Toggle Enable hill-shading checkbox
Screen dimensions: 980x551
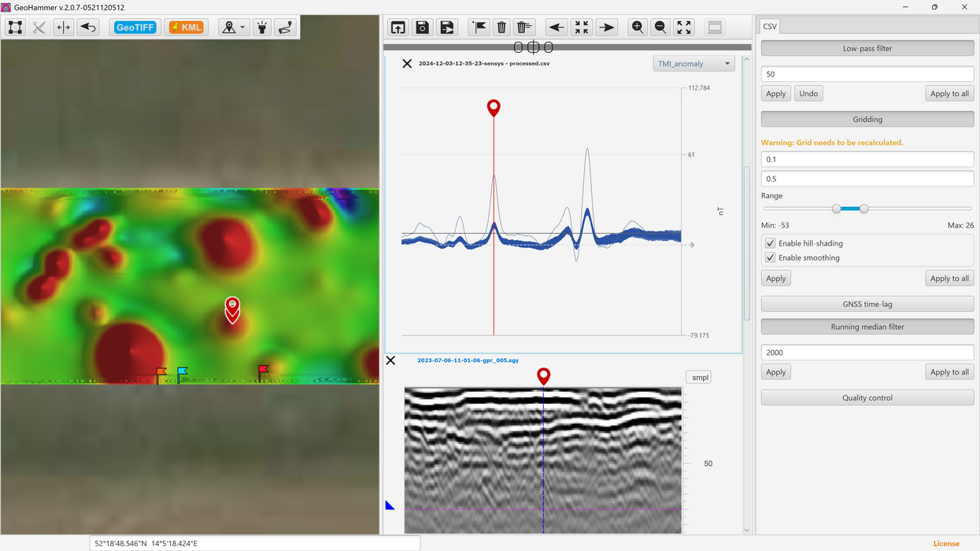(771, 244)
